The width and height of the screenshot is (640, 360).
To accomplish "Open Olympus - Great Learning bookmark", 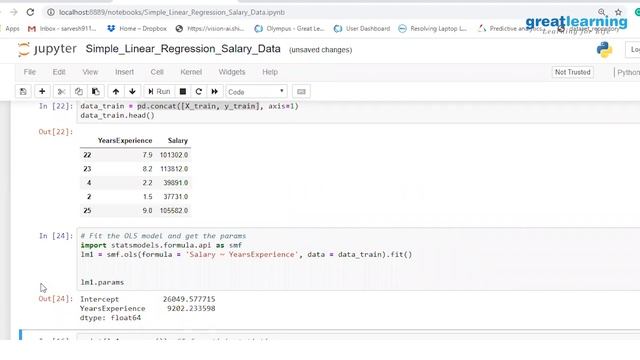I will point(289,29).
